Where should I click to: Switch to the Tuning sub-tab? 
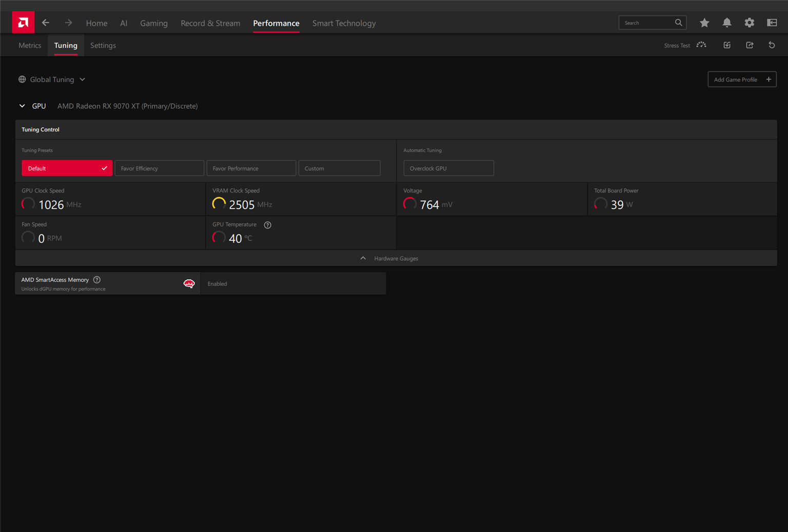(66, 45)
